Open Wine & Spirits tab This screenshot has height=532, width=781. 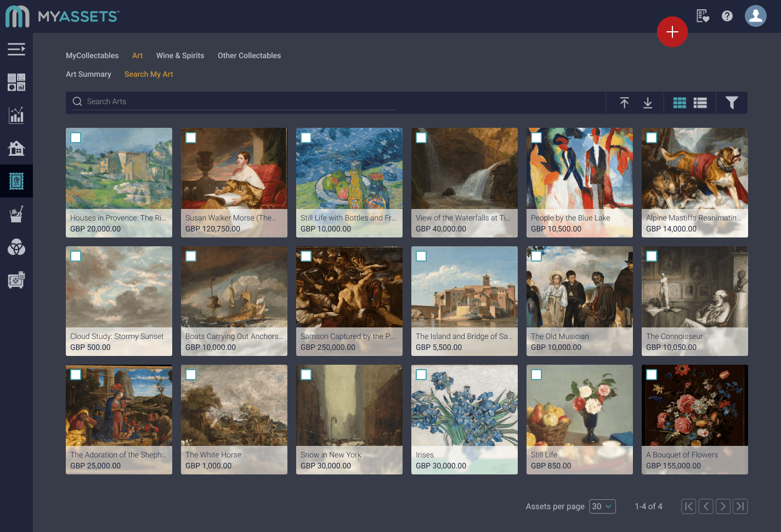coord(180,55)
